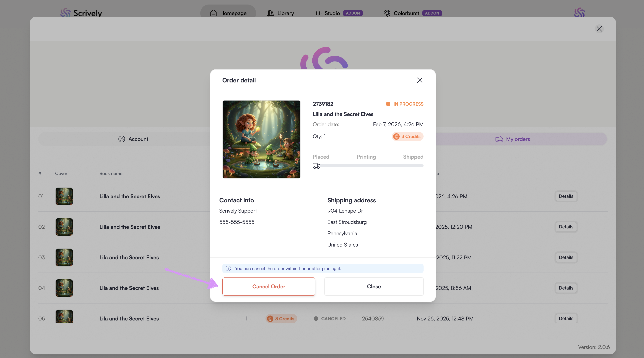The height and width of the screenshot is (358, 644).
Task: Switch to the My orders tab
Action: tap(512, 139)
